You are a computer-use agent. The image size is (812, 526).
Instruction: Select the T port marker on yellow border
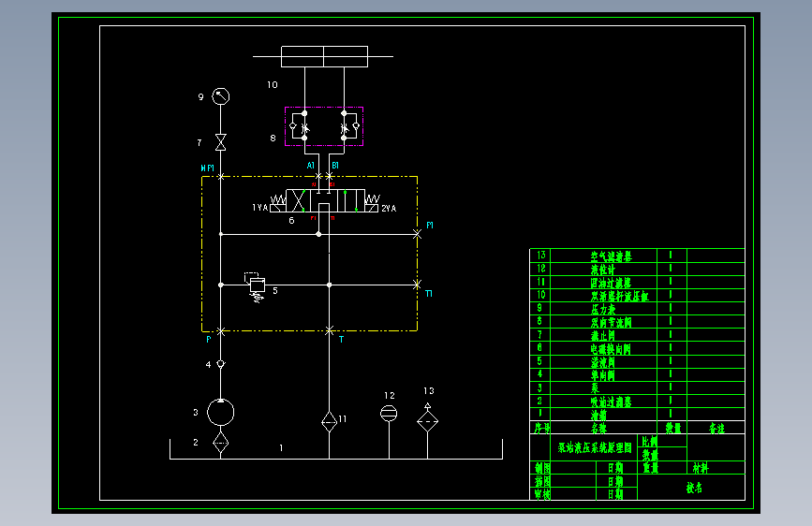click(x=330, y=330)
